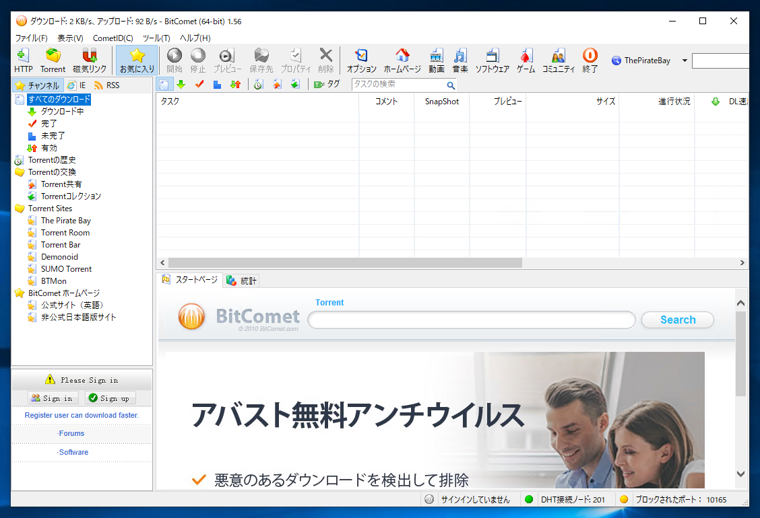
Task: Click the Sign in button
Action: click(52, 398)
